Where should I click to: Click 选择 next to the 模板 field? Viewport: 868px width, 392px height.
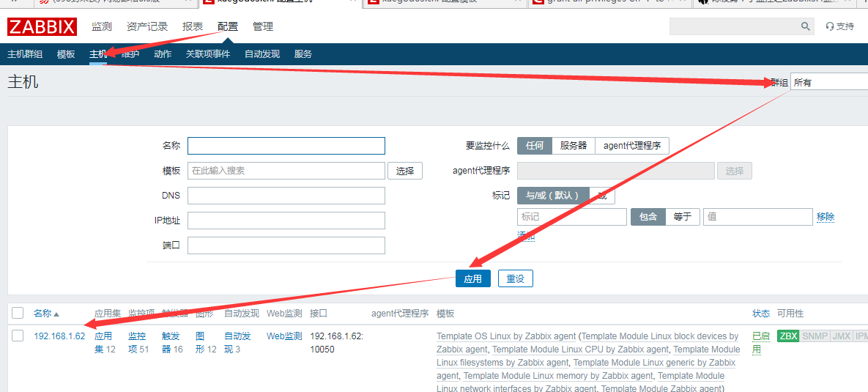(405, 171)
